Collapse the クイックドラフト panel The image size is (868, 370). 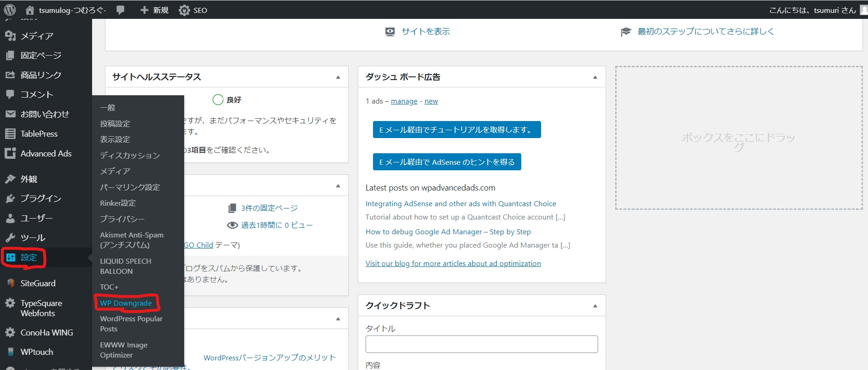[595, 306]
